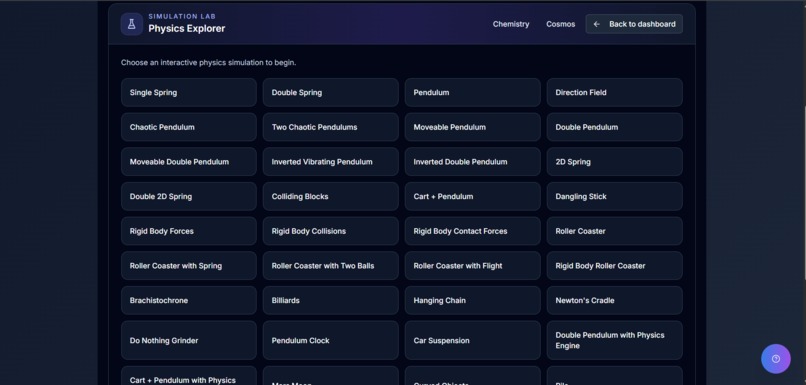This screenshot has width=806, height=385.
Task: Select the Pendulum Clock simulation
Action: 331,340
